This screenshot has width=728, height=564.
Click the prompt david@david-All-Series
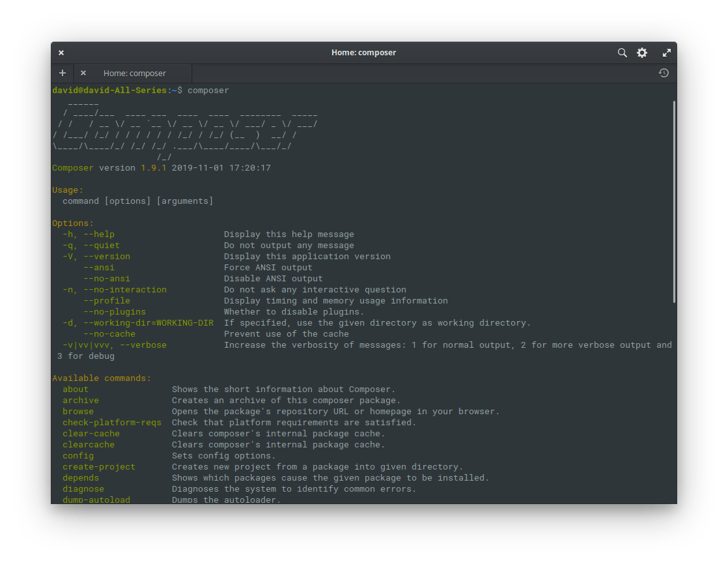pos(109,90)
